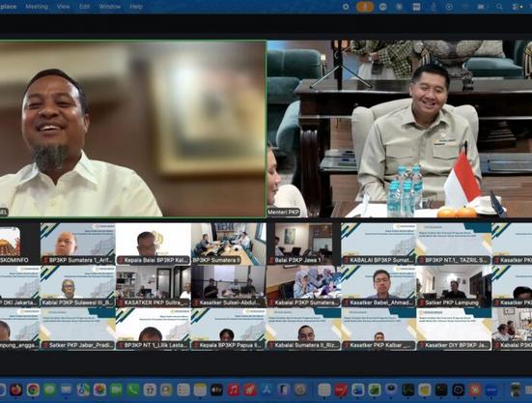Select the Kabalai P3KP Sumatera row-two tile

tap(304, 286)
